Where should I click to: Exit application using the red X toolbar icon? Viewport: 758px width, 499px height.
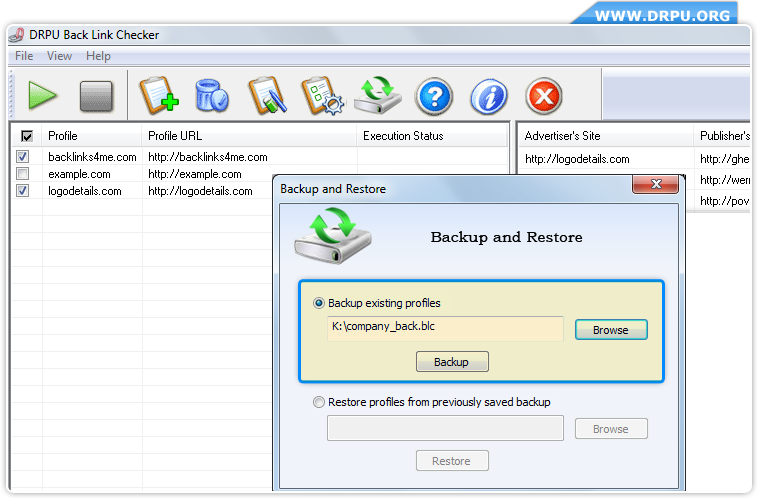pyautogui.click(x=544, y=96)
